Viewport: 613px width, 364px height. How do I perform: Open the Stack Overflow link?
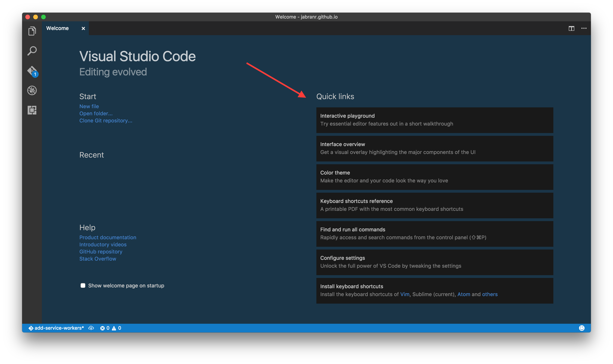(x=98, y=259)
